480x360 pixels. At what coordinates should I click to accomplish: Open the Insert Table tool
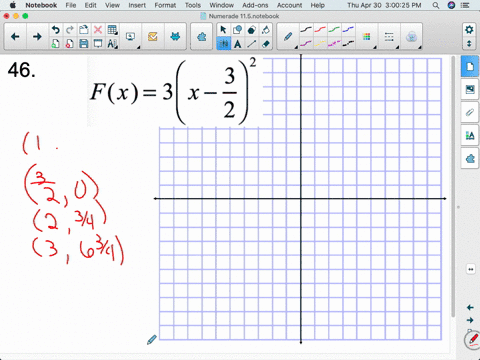[112, 30]
